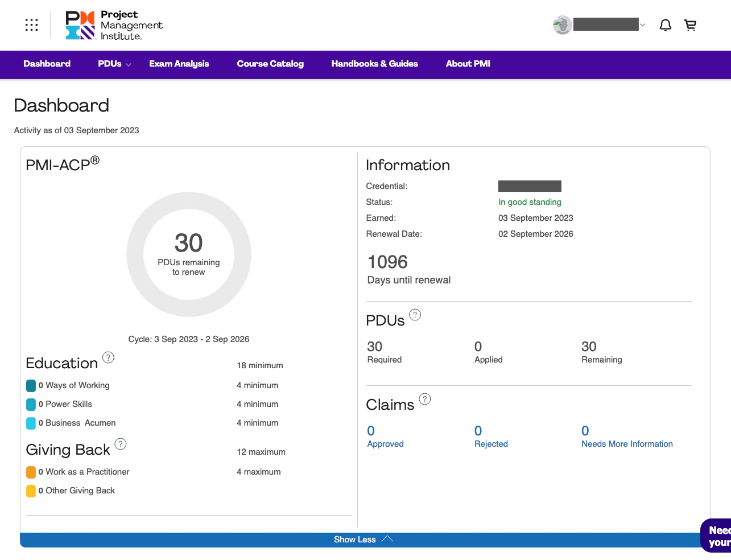731x560 pixels.
Task: Open the About PMI page
Action: [468, 64]
